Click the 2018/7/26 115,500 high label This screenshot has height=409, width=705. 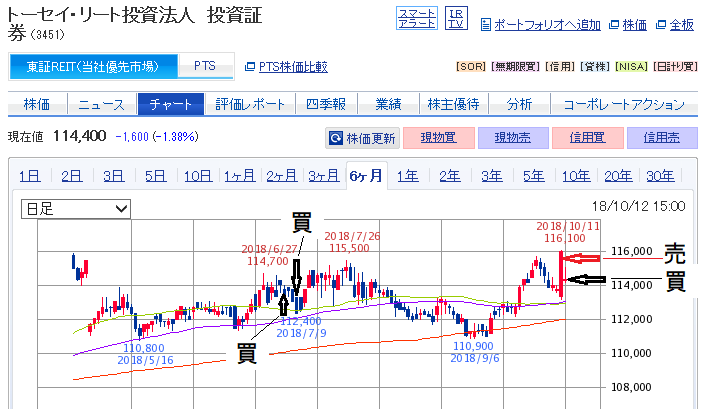click(352, 242)
